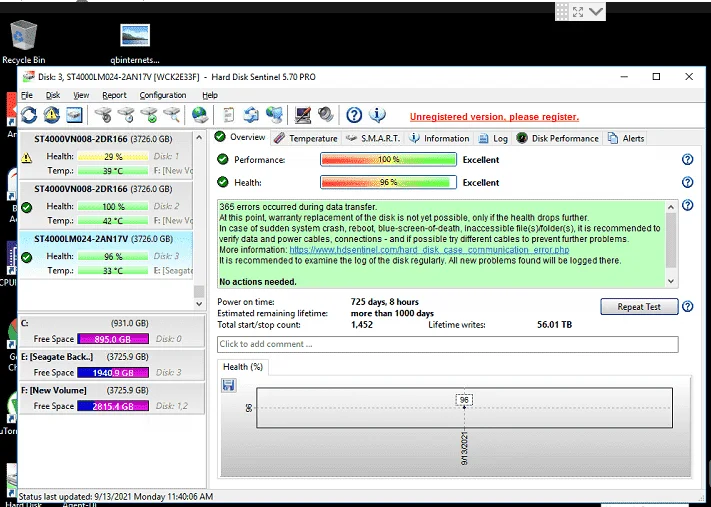
Task: Select the Disk 1 entry with 29% health
Action: [x=106, y=155]
